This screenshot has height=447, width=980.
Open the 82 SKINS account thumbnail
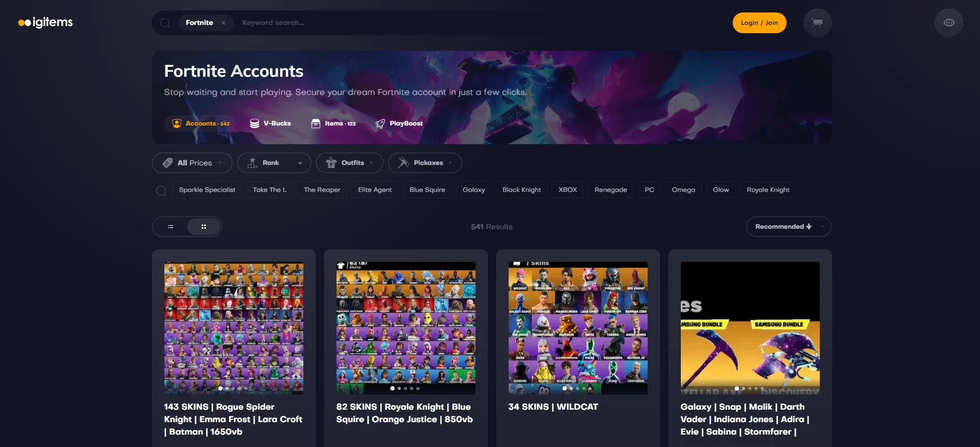point(406,328)
